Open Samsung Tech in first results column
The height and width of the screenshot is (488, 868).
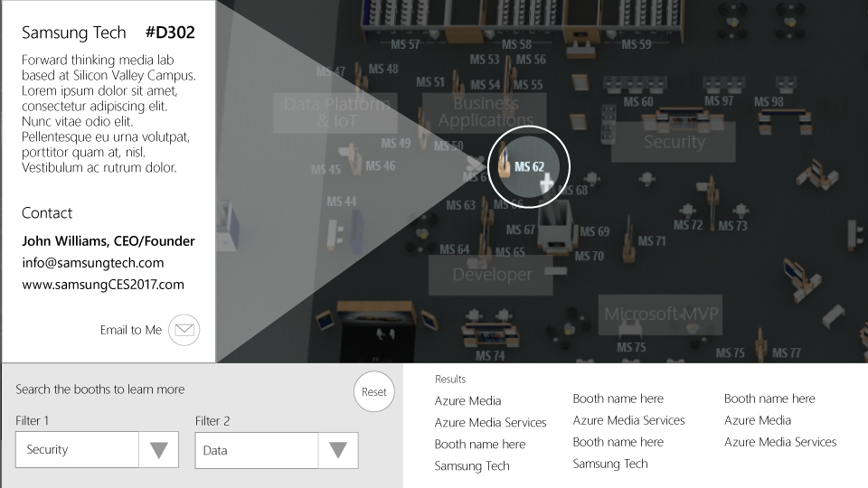click(472, 466)
